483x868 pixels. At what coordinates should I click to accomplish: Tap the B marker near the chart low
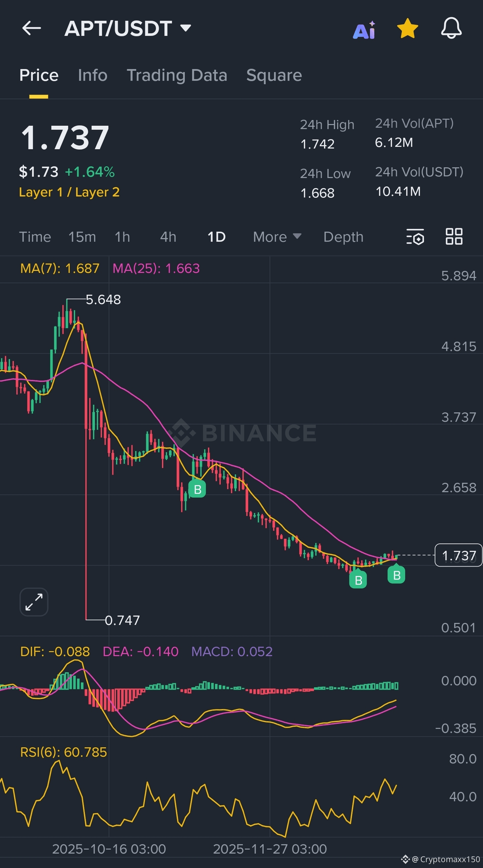coord(358,580)
